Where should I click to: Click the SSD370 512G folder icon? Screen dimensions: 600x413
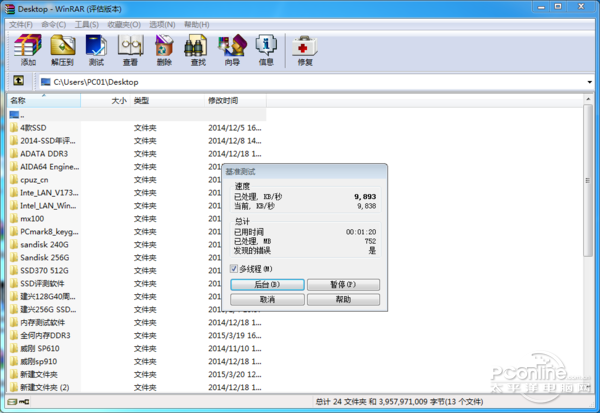14,270
